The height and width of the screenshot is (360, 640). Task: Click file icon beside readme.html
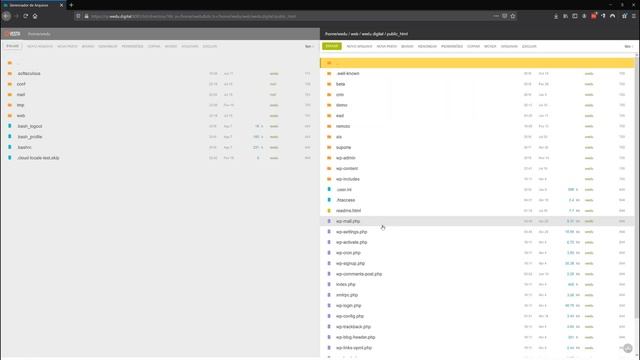(x=329, y=211)
